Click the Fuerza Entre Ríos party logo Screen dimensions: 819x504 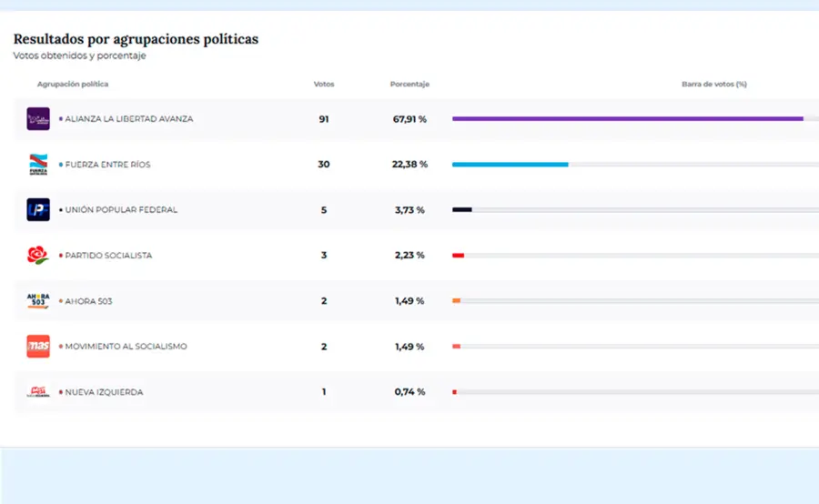(38, 165)
